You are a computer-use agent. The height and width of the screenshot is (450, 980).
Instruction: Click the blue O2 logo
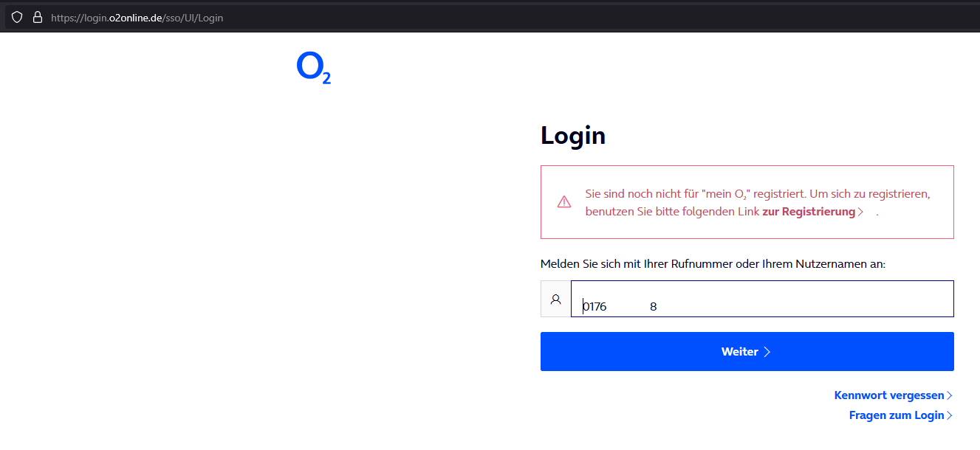click(x=313, y=68)
